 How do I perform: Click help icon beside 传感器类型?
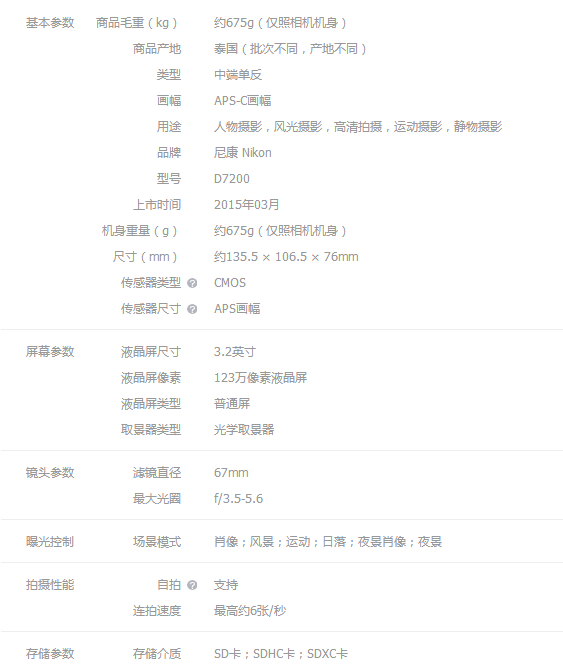coord(192,283)
